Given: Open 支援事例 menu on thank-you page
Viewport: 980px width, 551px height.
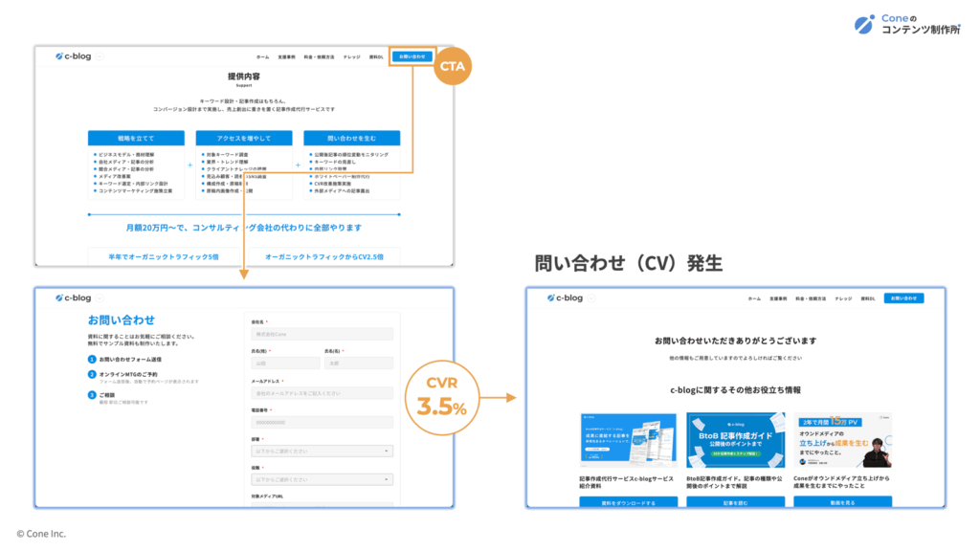Looking at the screenshot, I should tap(778, 298).
